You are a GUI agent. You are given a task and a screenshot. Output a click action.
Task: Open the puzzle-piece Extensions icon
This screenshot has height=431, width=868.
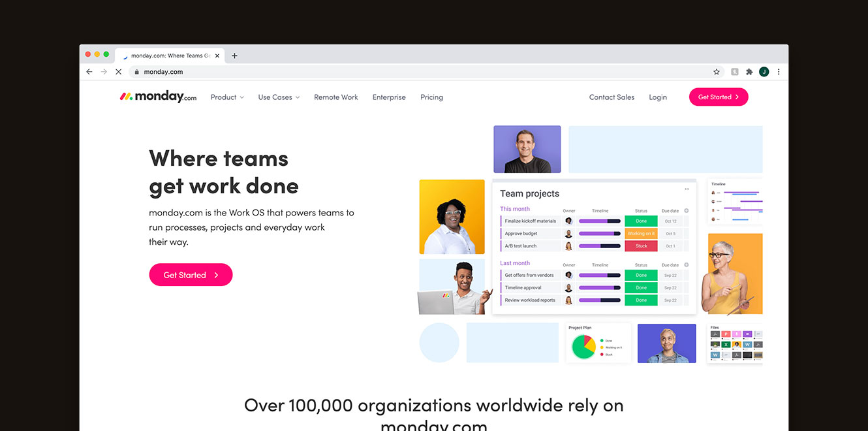749,72
